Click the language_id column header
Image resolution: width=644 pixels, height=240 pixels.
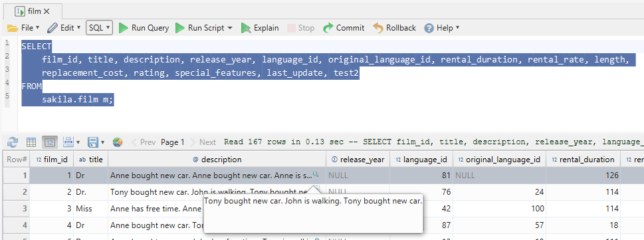tap(421, 160)
